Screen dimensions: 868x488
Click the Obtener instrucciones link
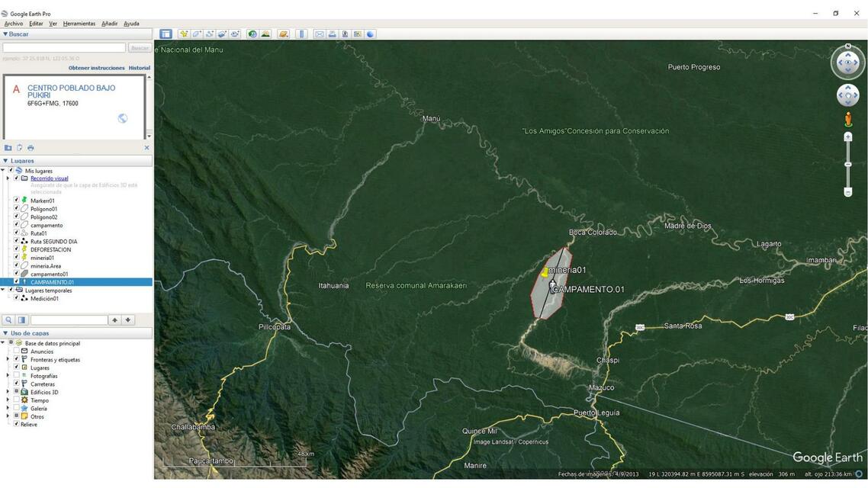coord(96,68)
